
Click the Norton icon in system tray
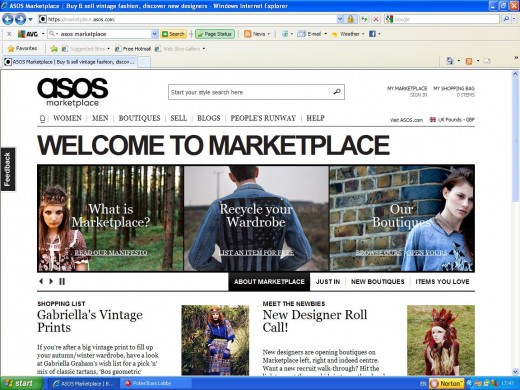447,384
